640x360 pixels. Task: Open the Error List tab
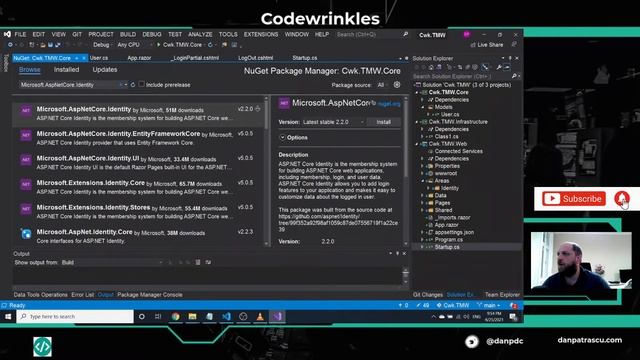pyautogui.click(x=83, y=295)
